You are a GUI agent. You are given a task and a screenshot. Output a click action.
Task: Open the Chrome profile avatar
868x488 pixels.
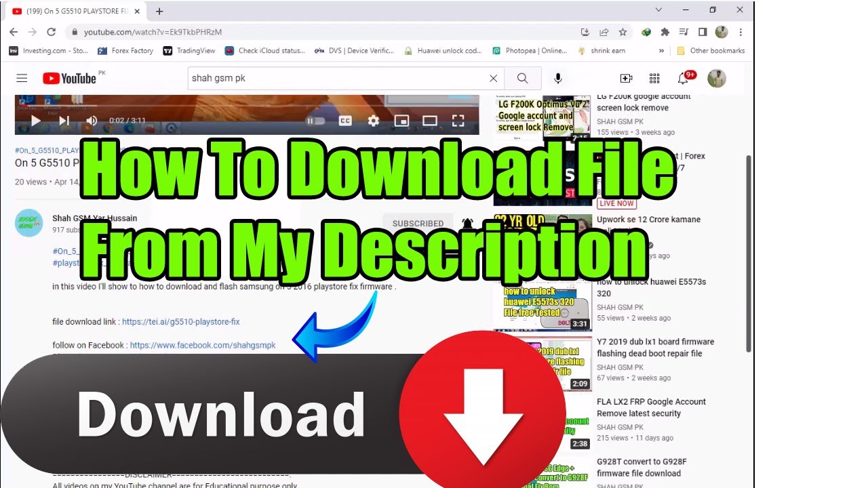tap(722, 32)
